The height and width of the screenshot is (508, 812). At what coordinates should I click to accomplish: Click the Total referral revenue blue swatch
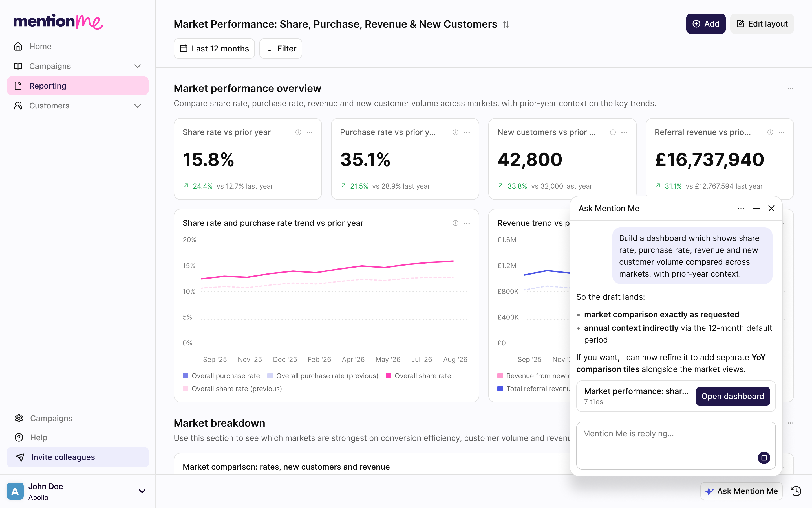500,389
